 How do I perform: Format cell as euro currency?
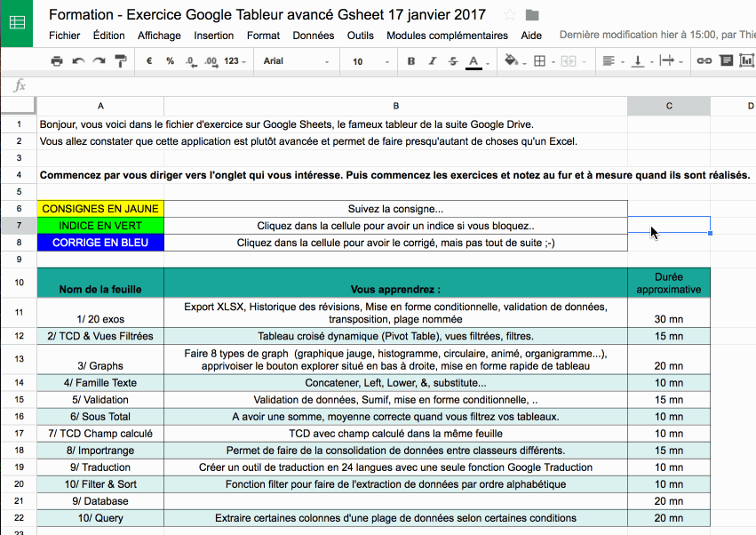[x=149, y=61]
